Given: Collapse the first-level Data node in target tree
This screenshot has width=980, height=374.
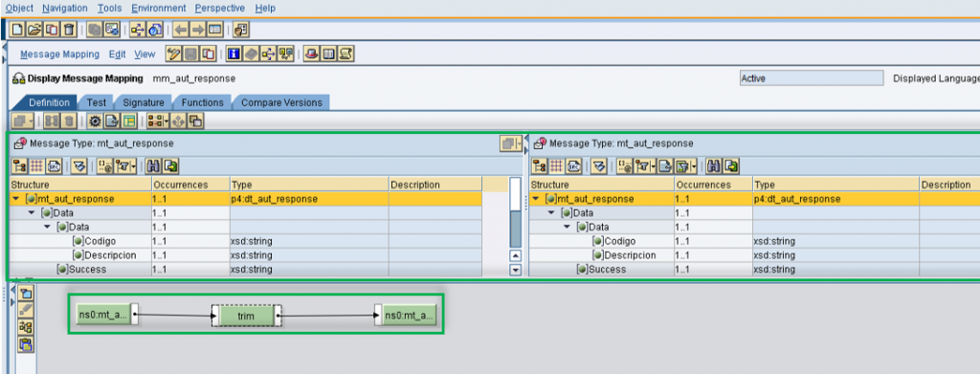Looking at the screenshot, I should click(x=552, y=213).
